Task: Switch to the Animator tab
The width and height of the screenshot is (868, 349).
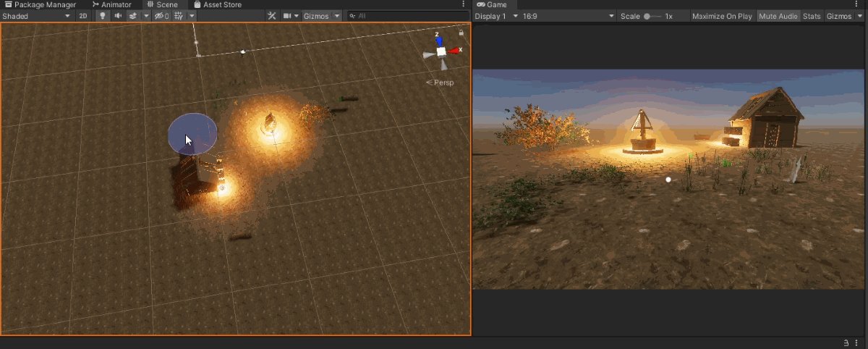Action: 111,4
